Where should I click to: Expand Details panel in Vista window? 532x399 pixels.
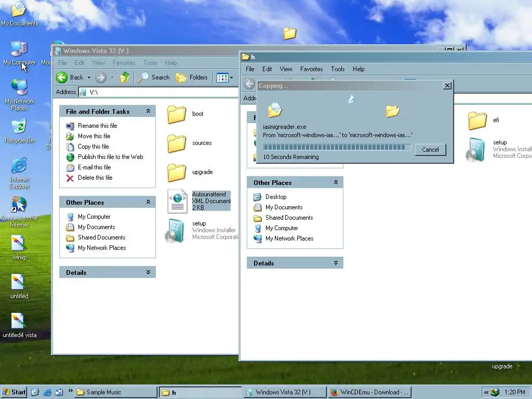(x=148, y=272)
